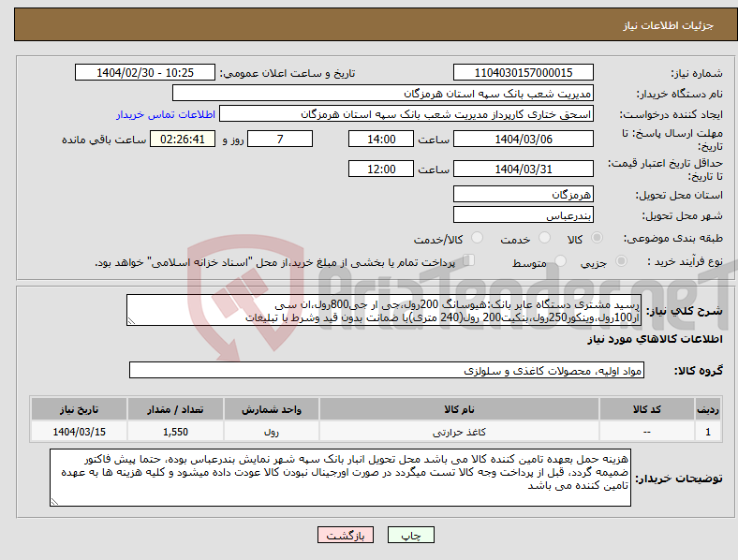Click the کاغذ حرارتی item name cell
Viewport: 738px width, 560px height.
click(459, 432)
